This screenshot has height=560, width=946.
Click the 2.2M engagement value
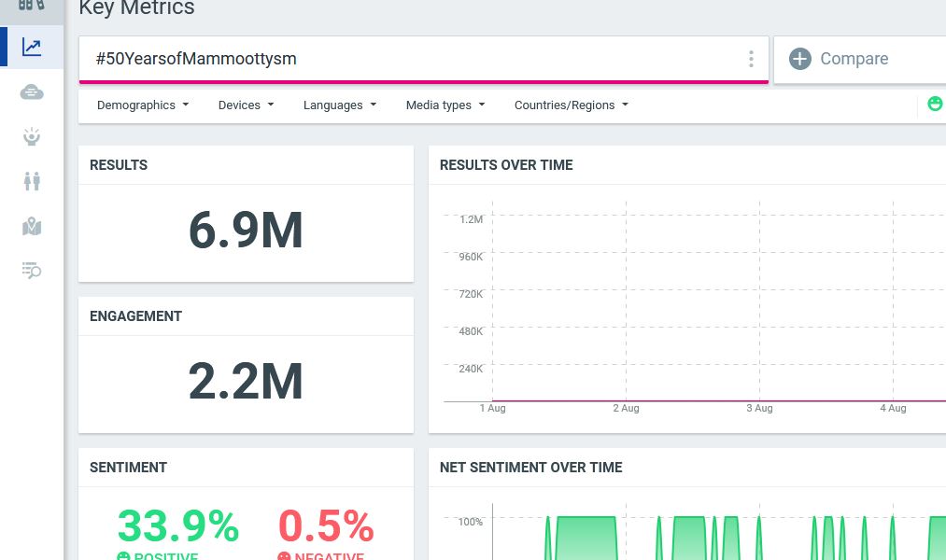coord(246,382)
